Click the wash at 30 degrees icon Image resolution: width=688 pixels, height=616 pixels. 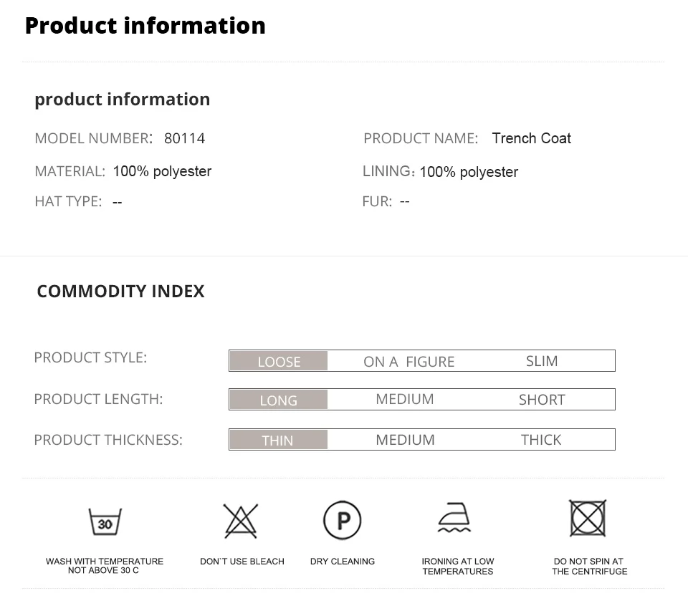(x=105, y=521)
